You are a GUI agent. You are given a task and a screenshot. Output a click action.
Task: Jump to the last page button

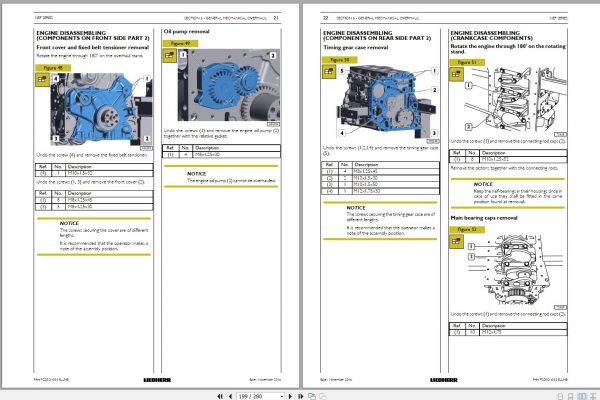pyautogui.click(x=301, y=396)
